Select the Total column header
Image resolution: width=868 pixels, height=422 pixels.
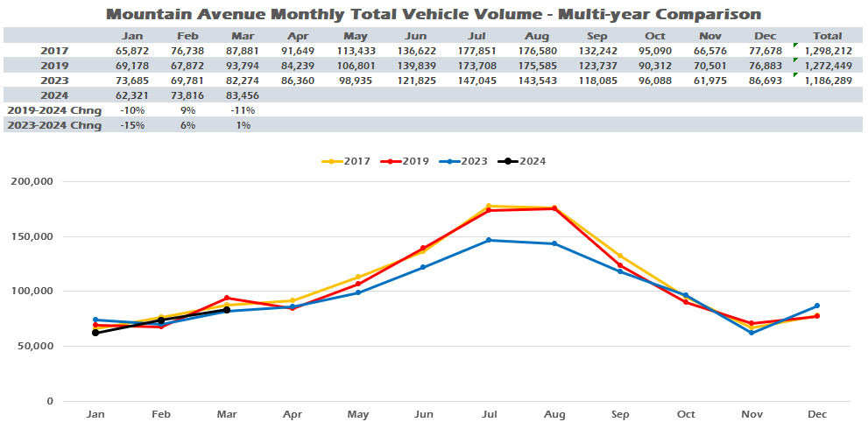(x=827, y=36)
